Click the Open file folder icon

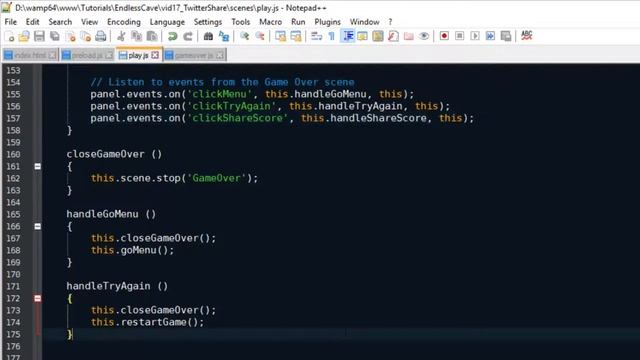point(24,36)
